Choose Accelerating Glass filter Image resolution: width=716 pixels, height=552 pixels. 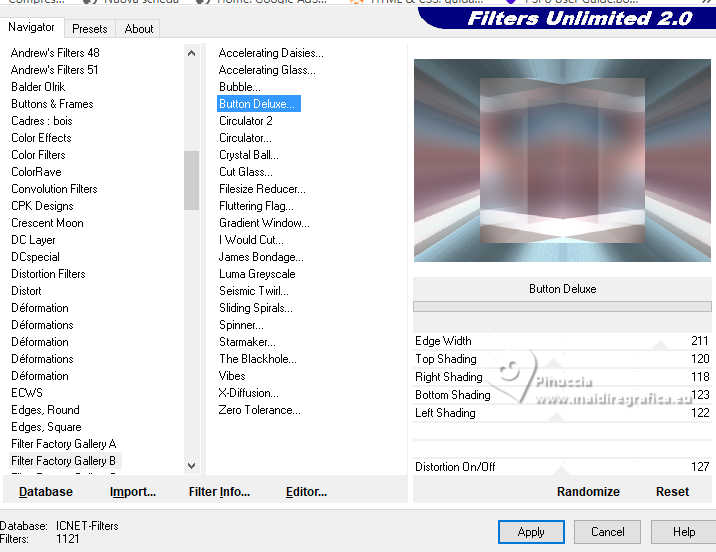click(267, 70)
